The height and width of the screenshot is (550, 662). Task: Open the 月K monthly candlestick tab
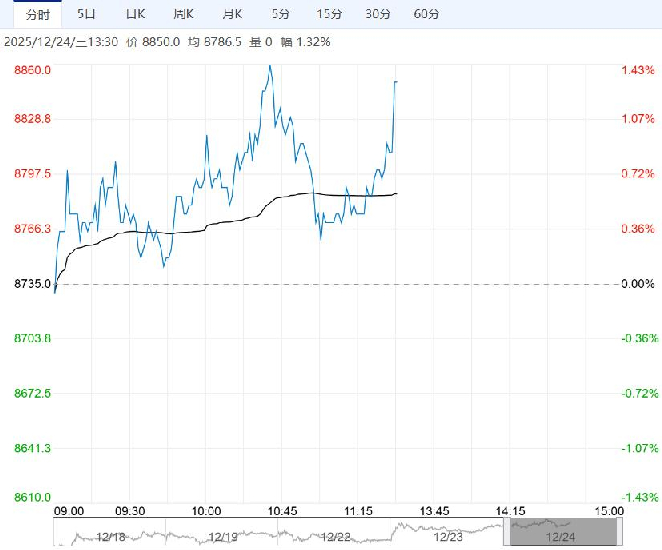pyautogui.click(x=232, y=14)
